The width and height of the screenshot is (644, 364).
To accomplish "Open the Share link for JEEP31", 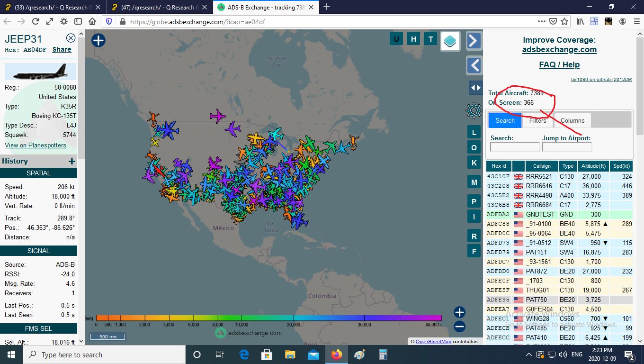I will [62, 49].
